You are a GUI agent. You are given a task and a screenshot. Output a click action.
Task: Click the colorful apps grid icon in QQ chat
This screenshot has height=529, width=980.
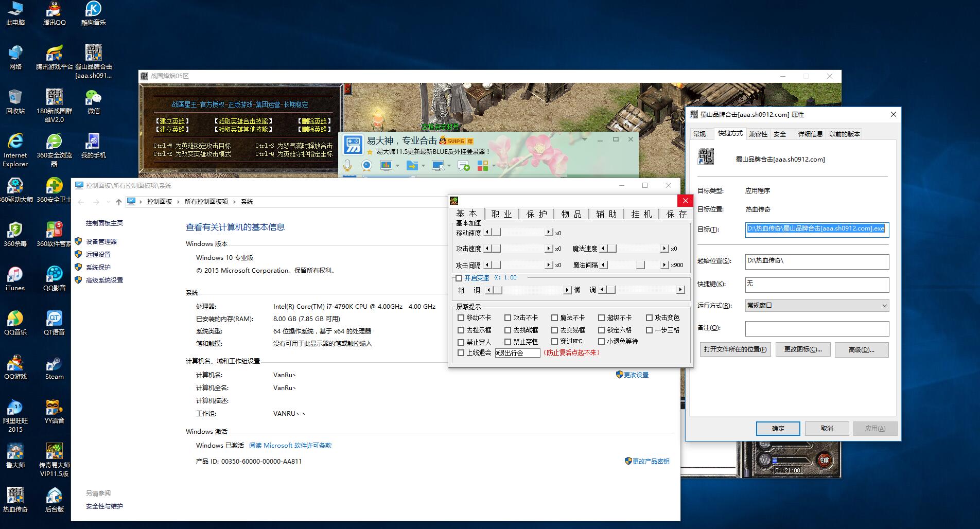(483, 165)
